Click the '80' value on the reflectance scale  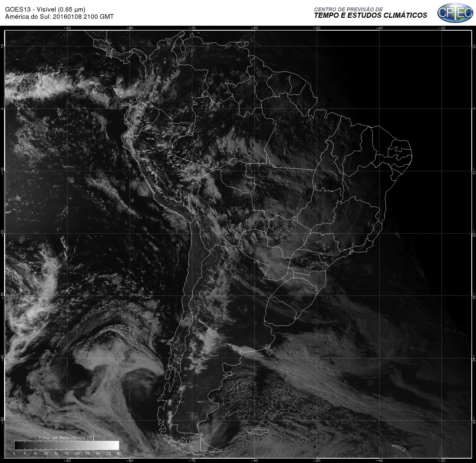pyautogui.click(x=119, y=453)
